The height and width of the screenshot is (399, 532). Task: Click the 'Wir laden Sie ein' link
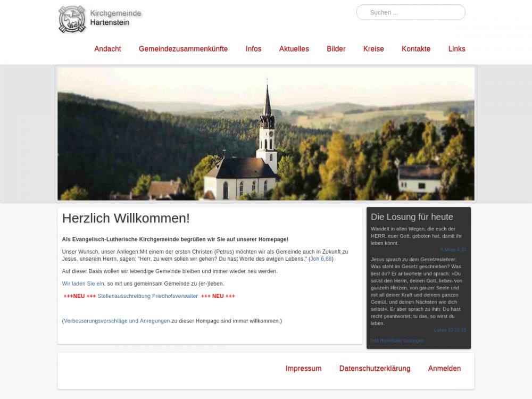(x=83, y=284)
